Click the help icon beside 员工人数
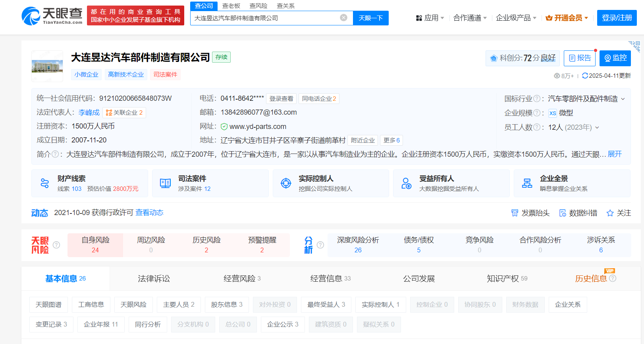The width and height of the screenshot is (644, 344). pos(536,127)
